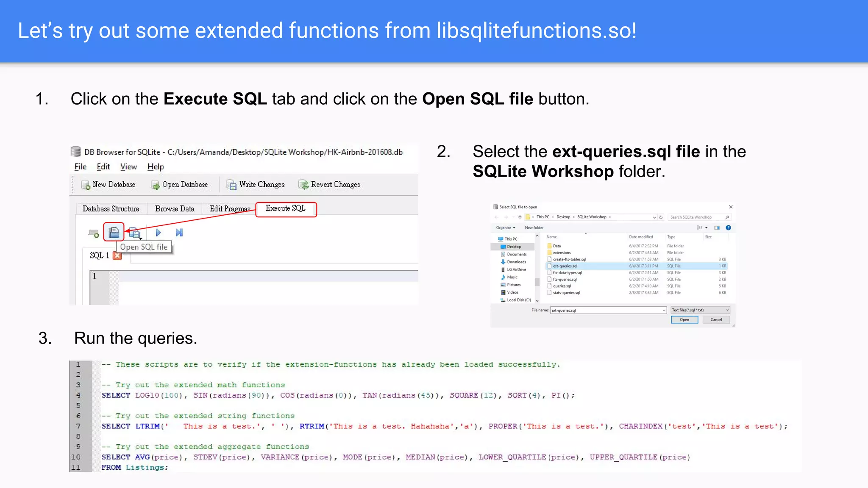The image size is (868, 488).
Task: Click the Date modified column header
Action: pyautogui.click(x=641, y=237)
